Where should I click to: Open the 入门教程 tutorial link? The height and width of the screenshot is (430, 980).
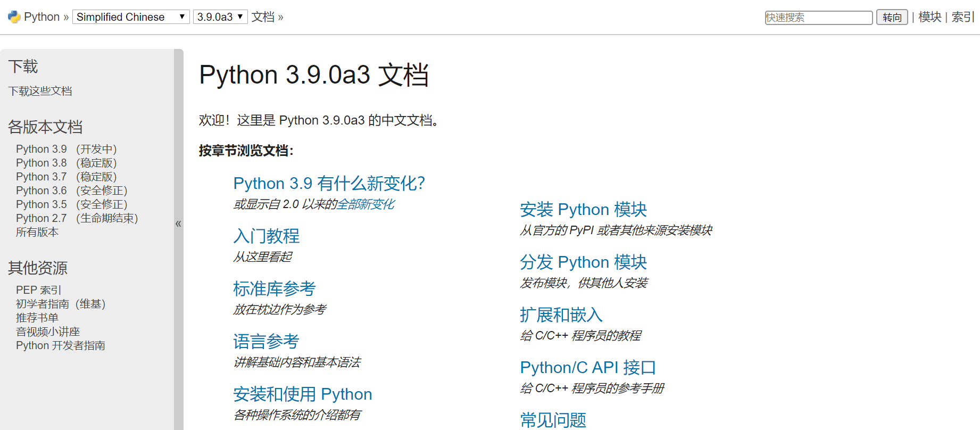[x=267, y=236]
